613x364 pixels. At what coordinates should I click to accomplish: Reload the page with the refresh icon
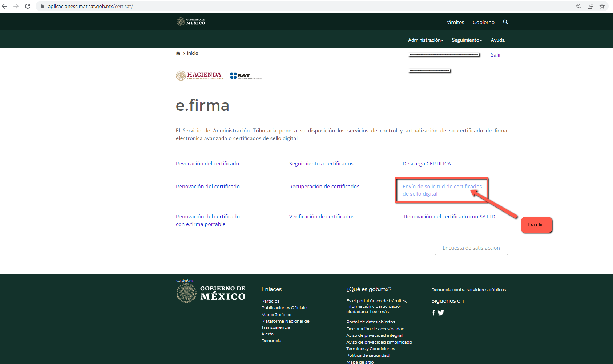point(28,6)
